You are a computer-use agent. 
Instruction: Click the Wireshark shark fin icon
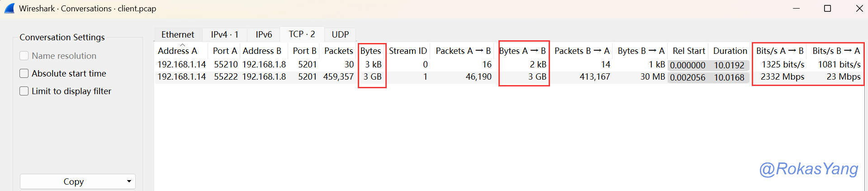point(9,8)
